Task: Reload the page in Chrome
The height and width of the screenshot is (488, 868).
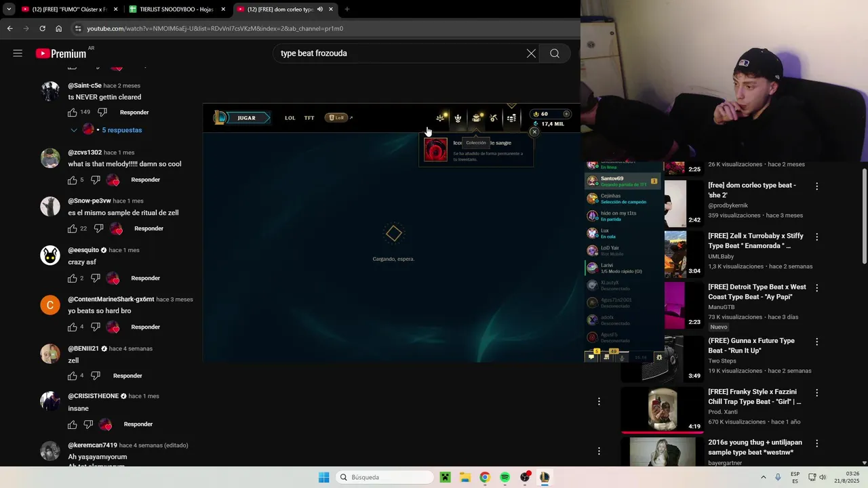Action: 42,28
